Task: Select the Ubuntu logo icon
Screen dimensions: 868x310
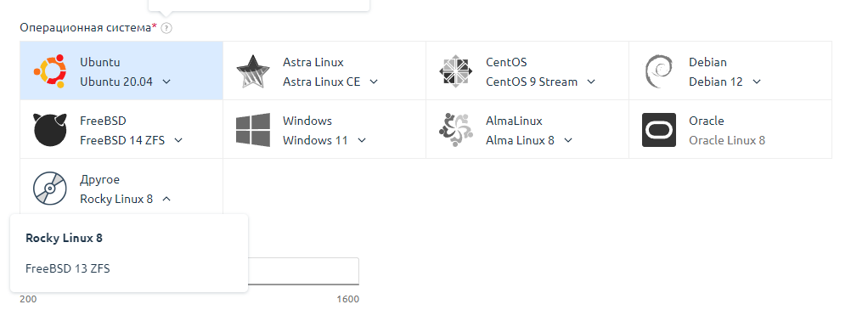Action: point(50,70)
